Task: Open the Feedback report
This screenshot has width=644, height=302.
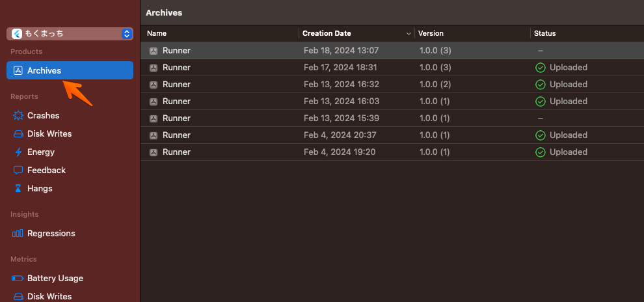Action: pos(46,170)
